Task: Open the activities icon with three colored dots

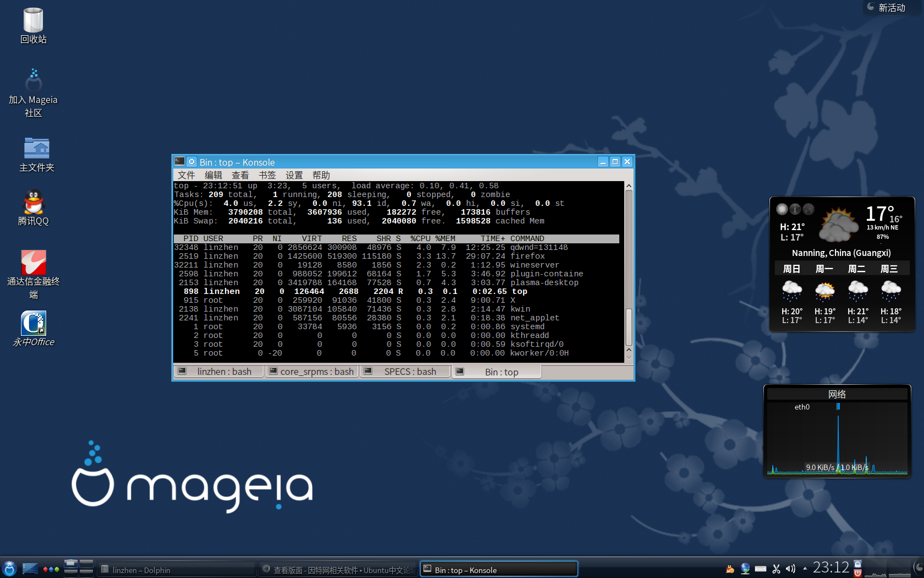Action: pos(51,569)
